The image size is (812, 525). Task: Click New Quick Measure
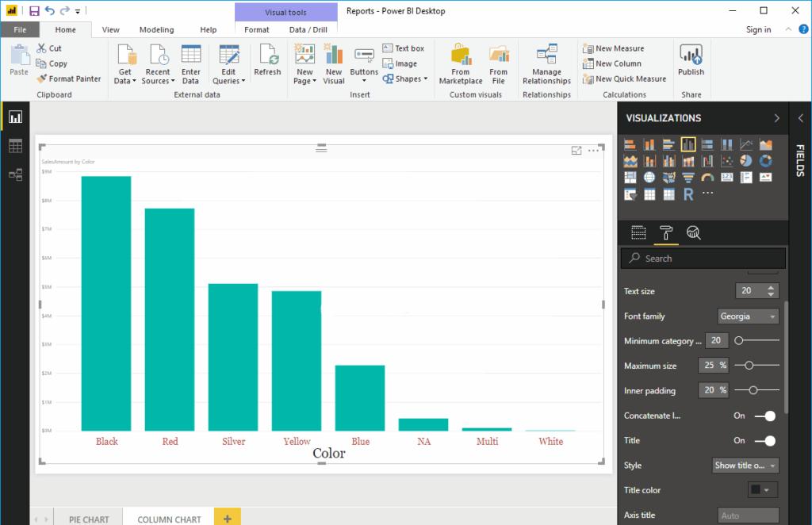[x=625, y=79]
